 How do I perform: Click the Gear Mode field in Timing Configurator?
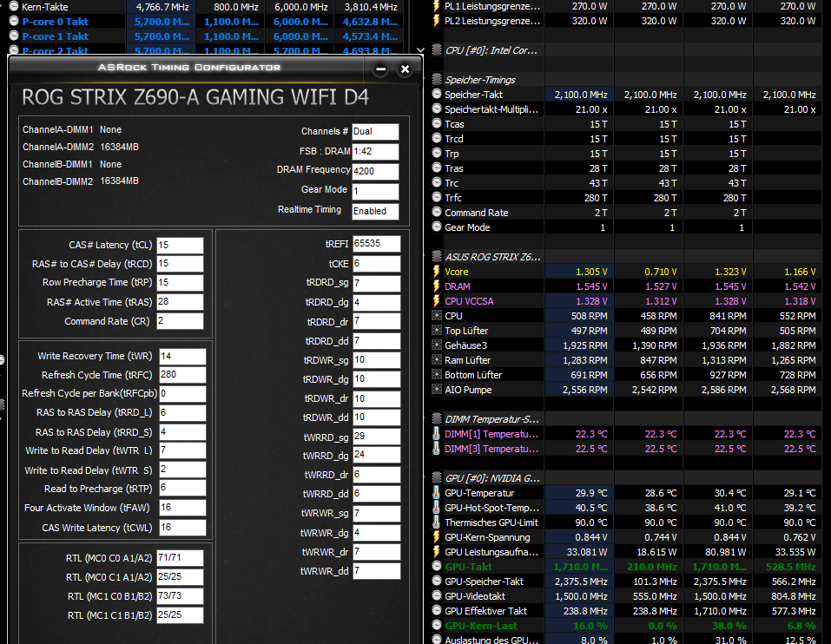pyautogui.click(x=375, y=191)
